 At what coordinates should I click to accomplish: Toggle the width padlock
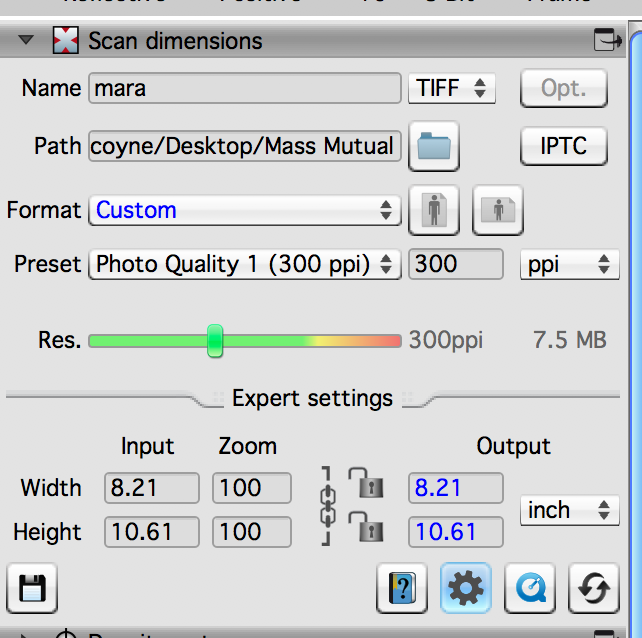(x=366, y=484)
